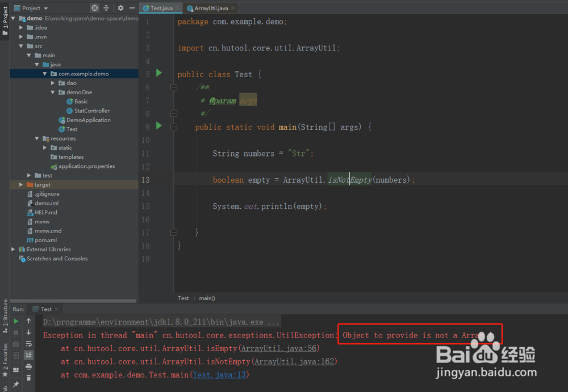Select Scratches and Consoles node
568x392 pixels.
[53, 259]
